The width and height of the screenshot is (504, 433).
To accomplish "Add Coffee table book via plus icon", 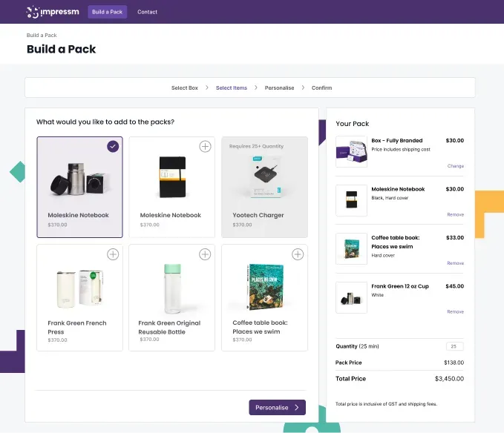I will (298, 254).
